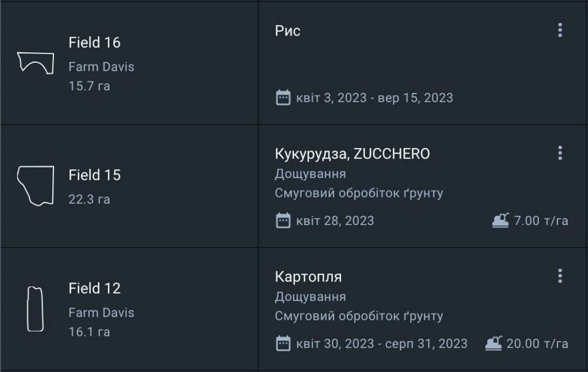588x372 pixels.
Task: Select the Кукурудза, ZUCCHERO crop title
Action: tap(352, 154)
